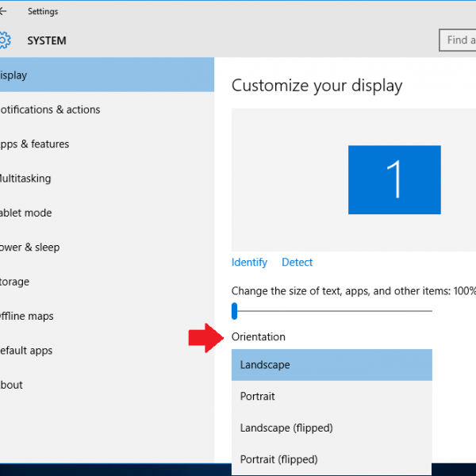476x476 pixels.
Task: Click the Detect display link
Action: pyautogui.click(x=297, y=263)
